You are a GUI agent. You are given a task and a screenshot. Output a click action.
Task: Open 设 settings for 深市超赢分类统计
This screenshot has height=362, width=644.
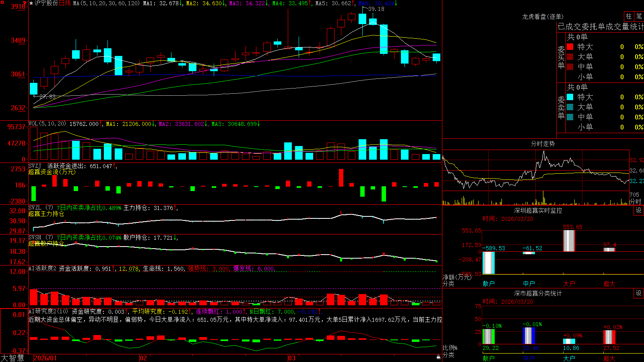click(x=639, y=293)
